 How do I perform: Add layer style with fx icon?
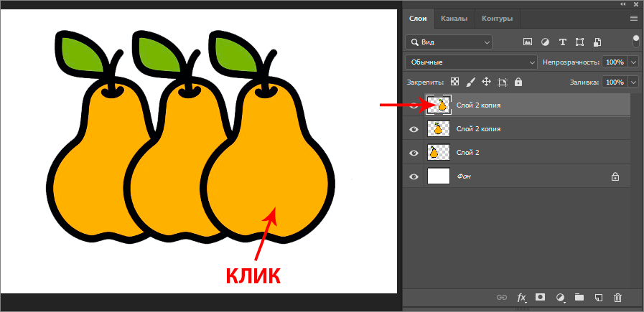point(522,297)
